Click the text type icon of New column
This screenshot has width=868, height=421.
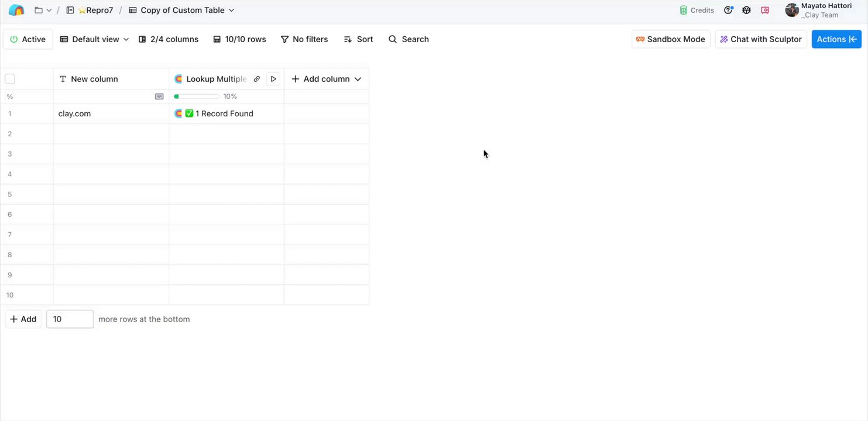tap(63, 79)
